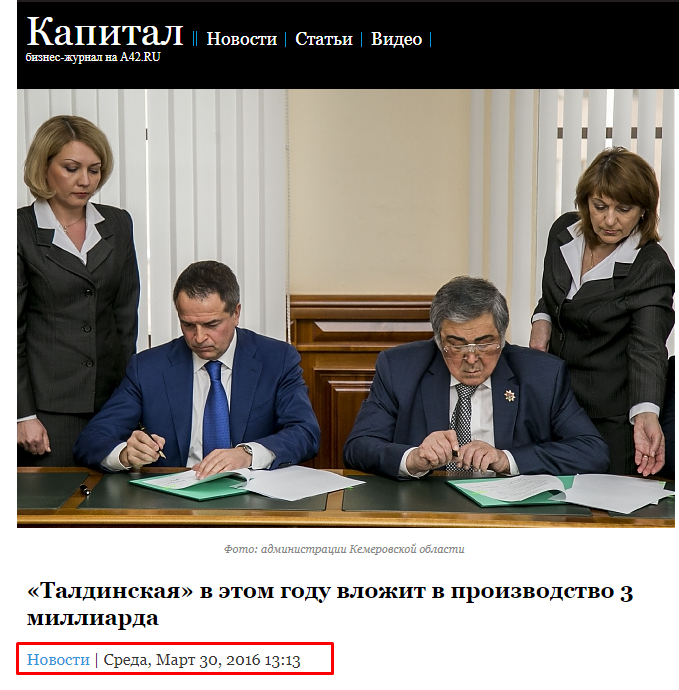Open the Капитал site logo
679x690 pixels.
[105, 32]
